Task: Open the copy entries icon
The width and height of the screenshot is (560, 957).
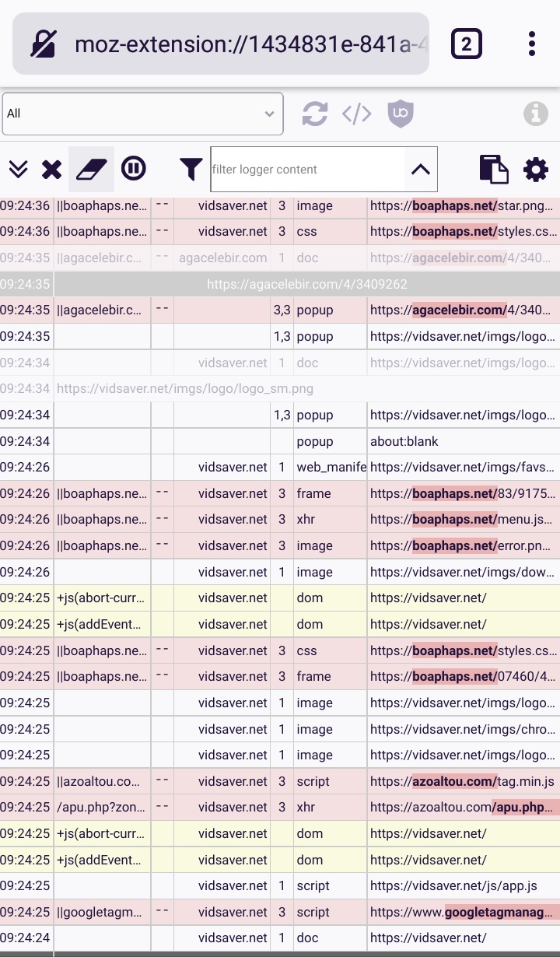Action: [494, 169]
